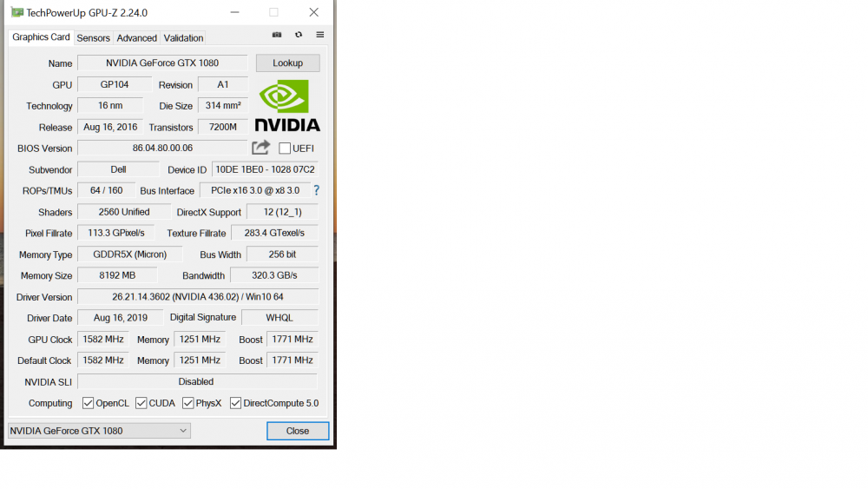Screen dimensions: 868x489
Task: Toggle the PhysX checkbox
Action: pos(188,403)
